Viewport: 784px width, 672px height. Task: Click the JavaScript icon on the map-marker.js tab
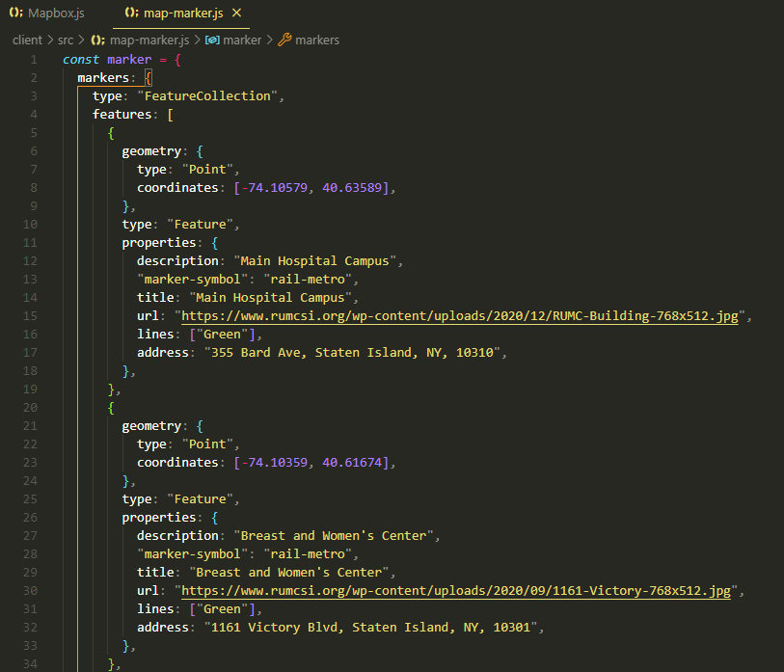click(x=132, y=13)
